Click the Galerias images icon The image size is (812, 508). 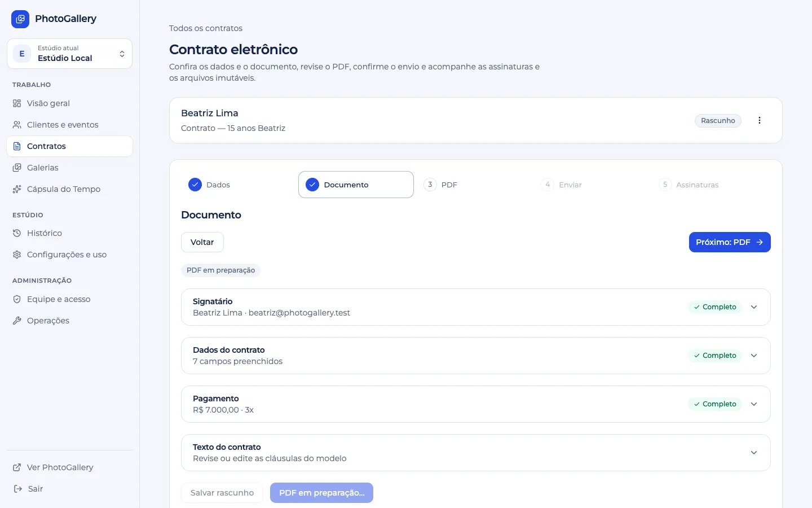tap(17, 168)
